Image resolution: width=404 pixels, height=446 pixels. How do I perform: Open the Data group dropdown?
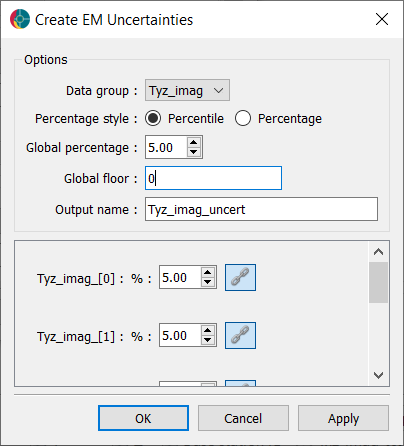187,90
